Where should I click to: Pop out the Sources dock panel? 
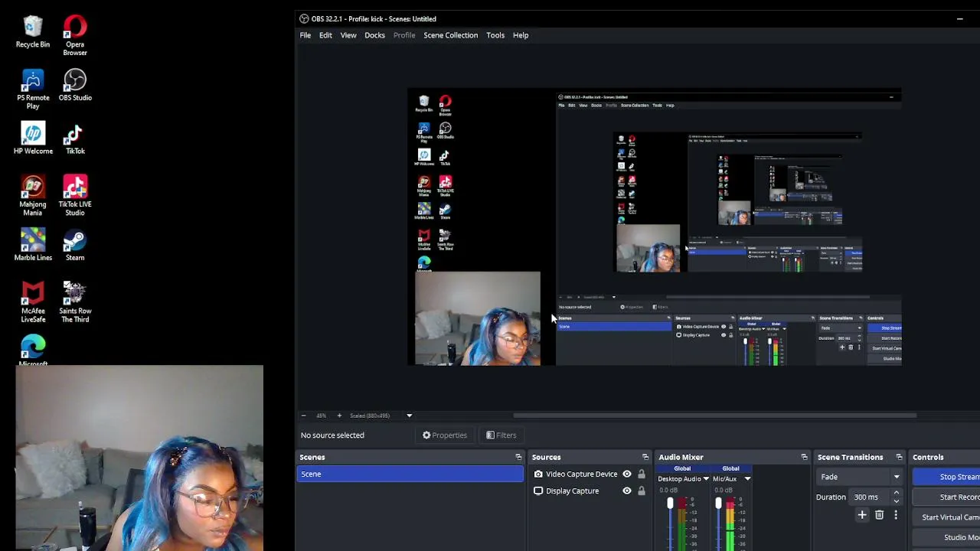pyautogui.click(x=645, y=457)
